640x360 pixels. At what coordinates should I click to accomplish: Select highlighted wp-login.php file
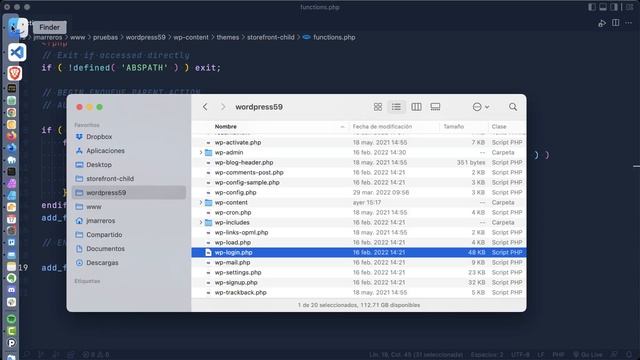point(359,253)
